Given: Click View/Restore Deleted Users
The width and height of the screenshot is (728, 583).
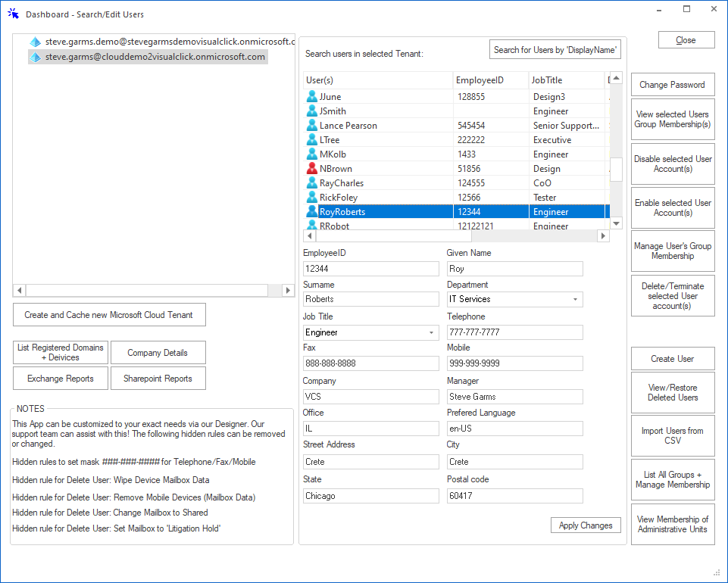Looking at the screenshot, I should 672,392.
